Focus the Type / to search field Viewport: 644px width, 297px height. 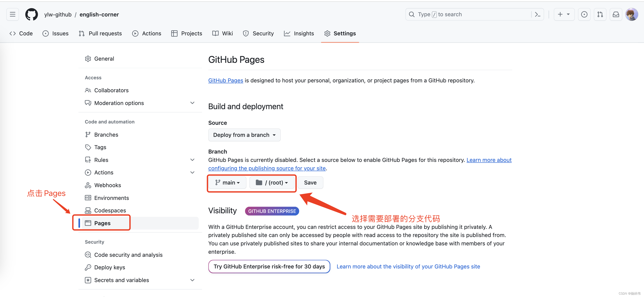click(x=475, y=14)
